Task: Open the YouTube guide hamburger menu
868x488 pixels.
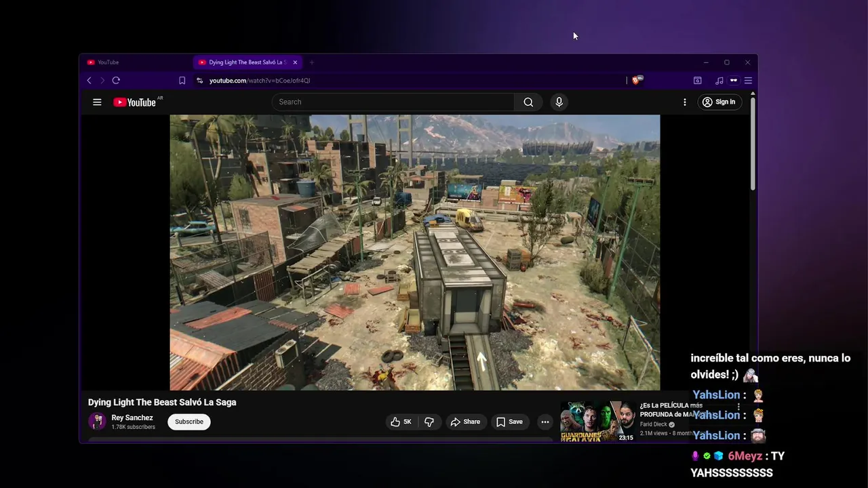Action: [97, 102]
